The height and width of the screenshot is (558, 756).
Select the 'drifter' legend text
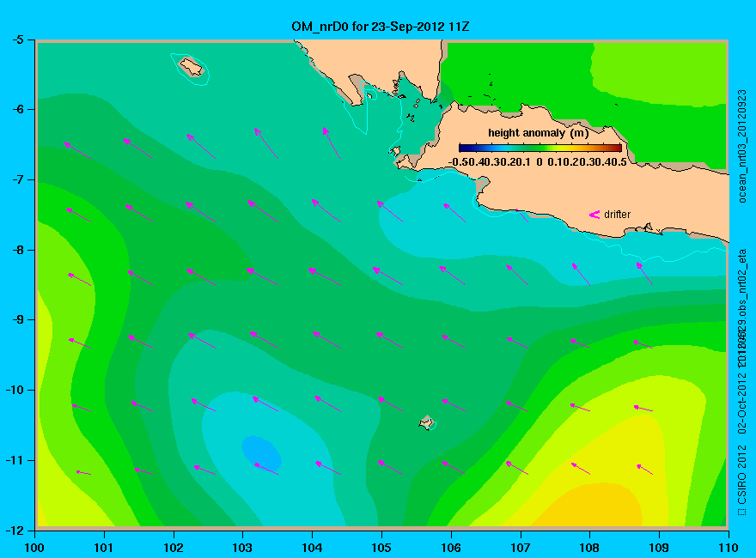tap(617, 215)
